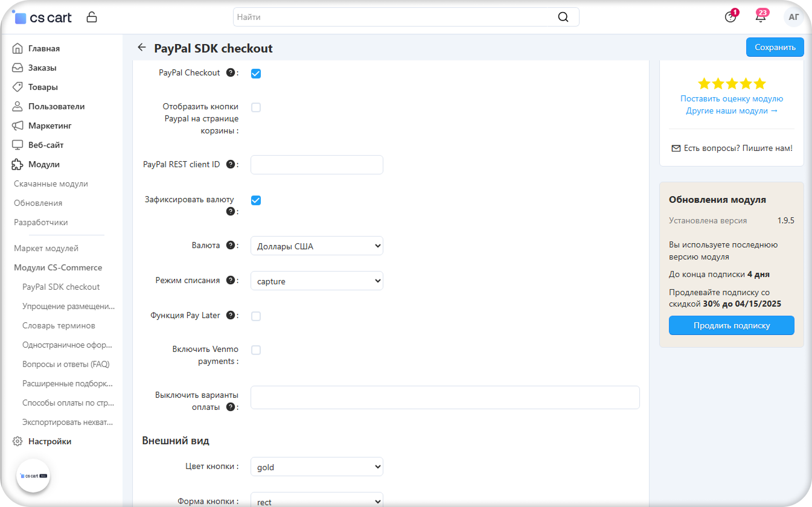Click the lock icon beside logo

92,17
